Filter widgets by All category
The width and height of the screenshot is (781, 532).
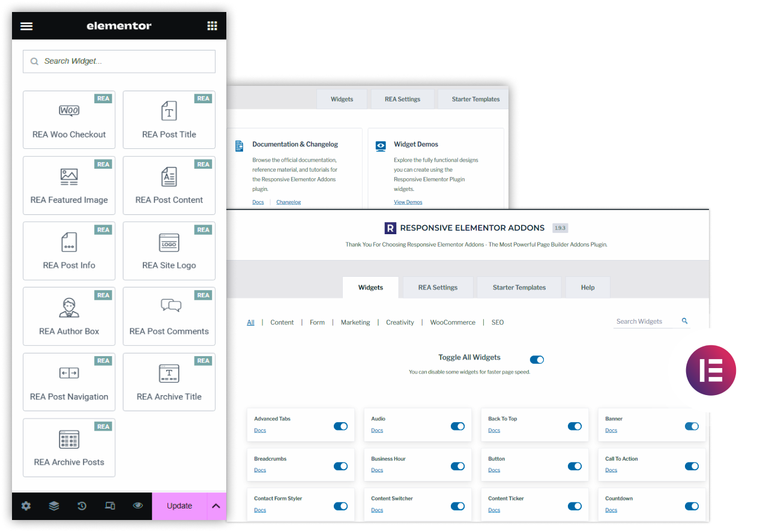pos(250,322)
